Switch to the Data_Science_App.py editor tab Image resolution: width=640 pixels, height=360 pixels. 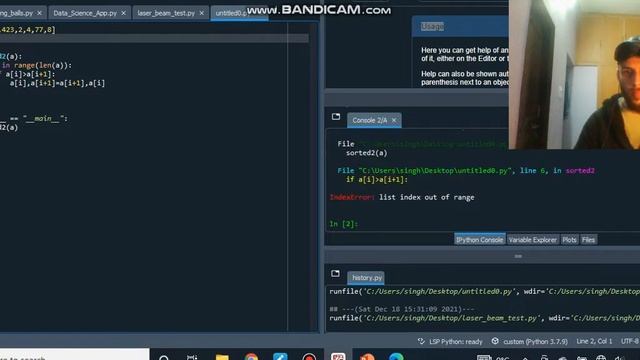pos(85,13)
